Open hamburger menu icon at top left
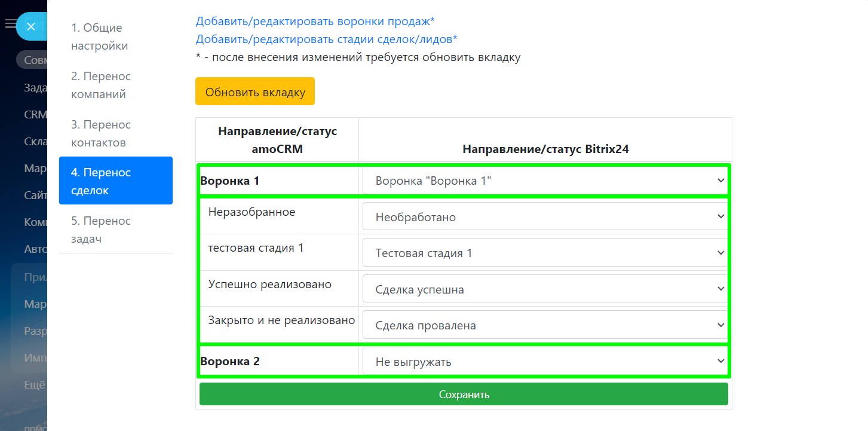 tap(10, 24)
